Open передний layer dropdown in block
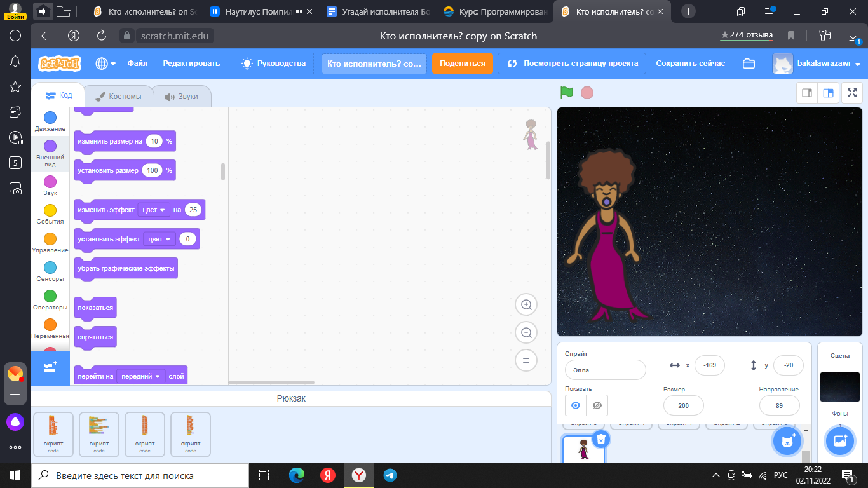This screenshot has height=488, width=868. click(141, 376)
